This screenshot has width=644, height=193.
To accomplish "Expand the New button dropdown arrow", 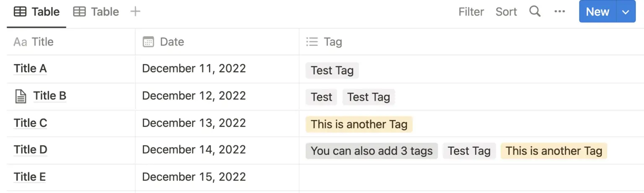I will point(626,12).
